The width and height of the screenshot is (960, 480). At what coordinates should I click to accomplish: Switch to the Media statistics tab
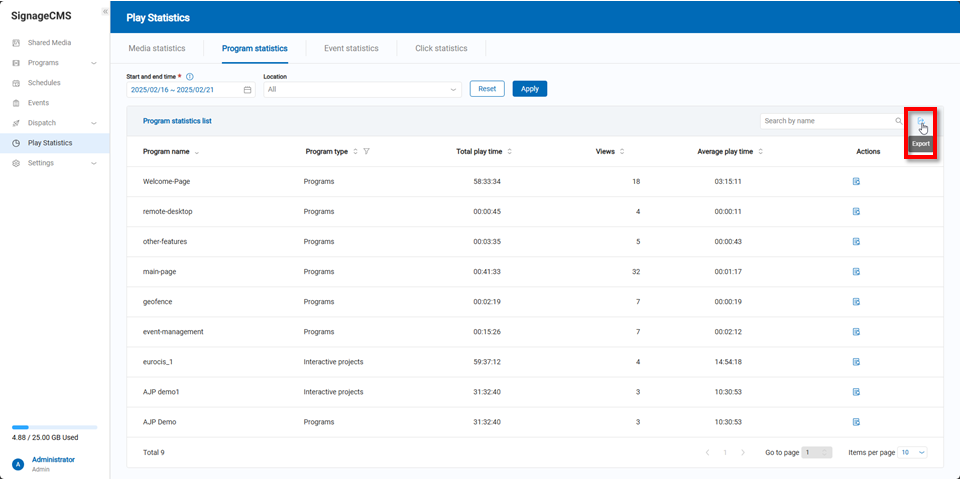[157, 48]
